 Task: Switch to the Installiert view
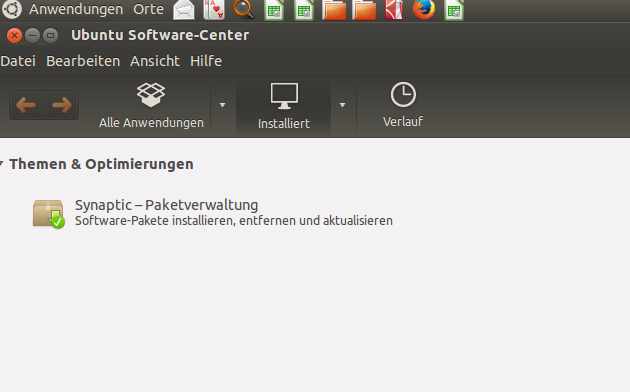(284, 106)
